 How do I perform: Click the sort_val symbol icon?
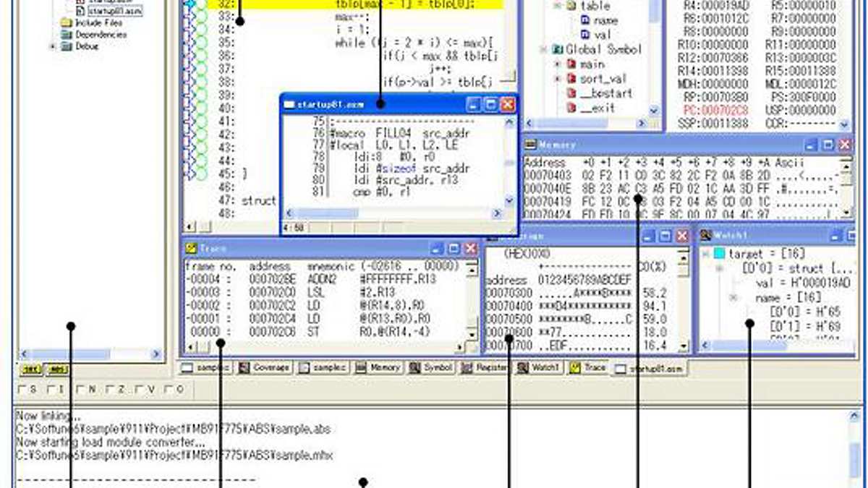571,79
